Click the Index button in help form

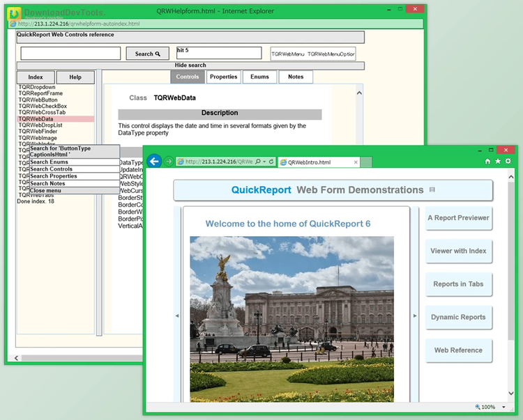pyautogui.click(x=36, y=77)
